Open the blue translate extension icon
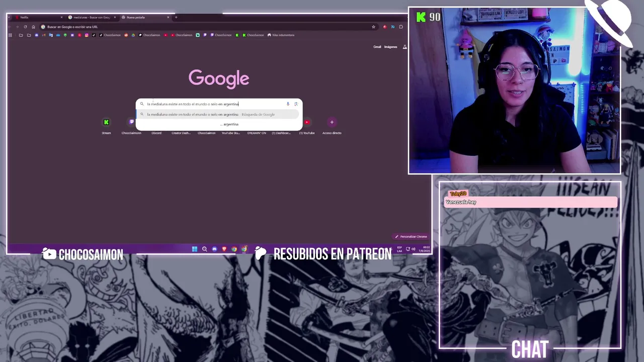Screen dimensions: 644x362 tap(393, 27)
